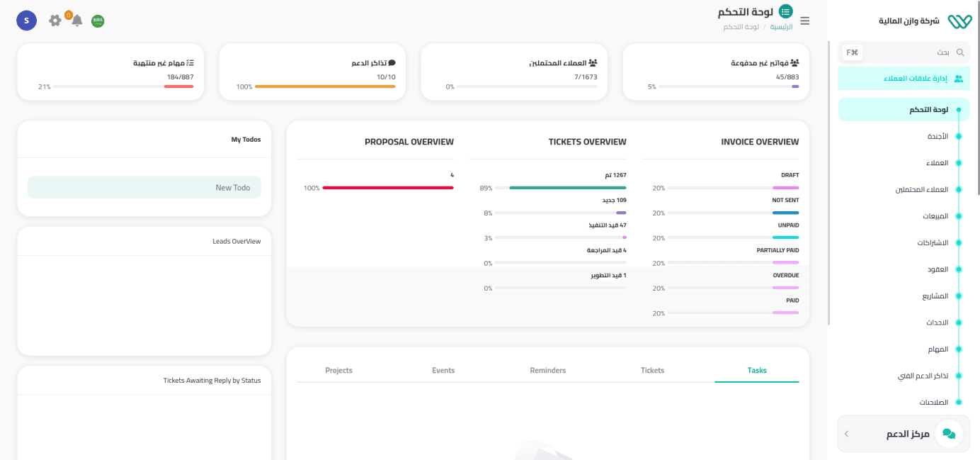
Task: Click the Saudi flag language icon
Action: click(98, 21)
